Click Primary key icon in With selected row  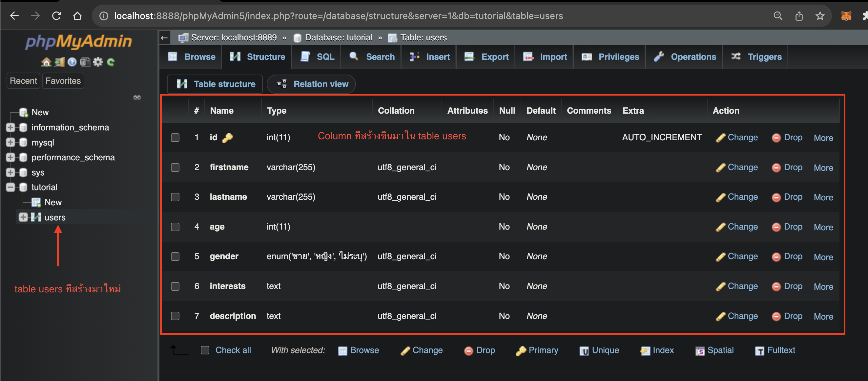click(521, 351)
